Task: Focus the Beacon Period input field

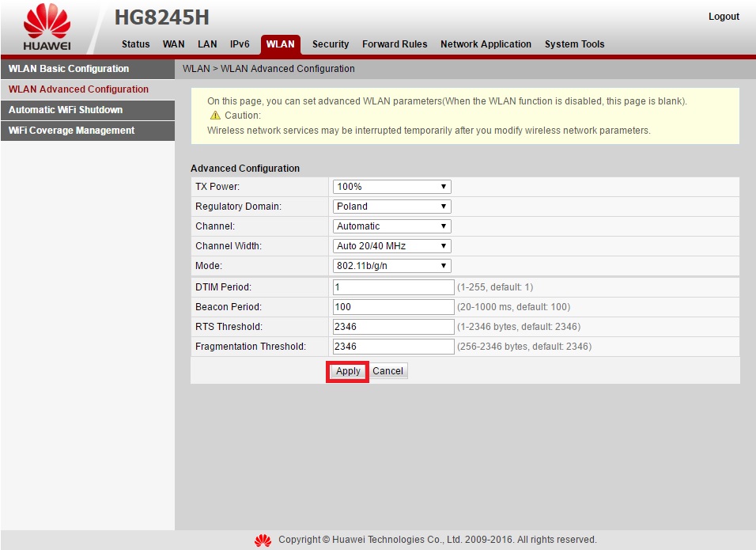Action: (394, 307)
